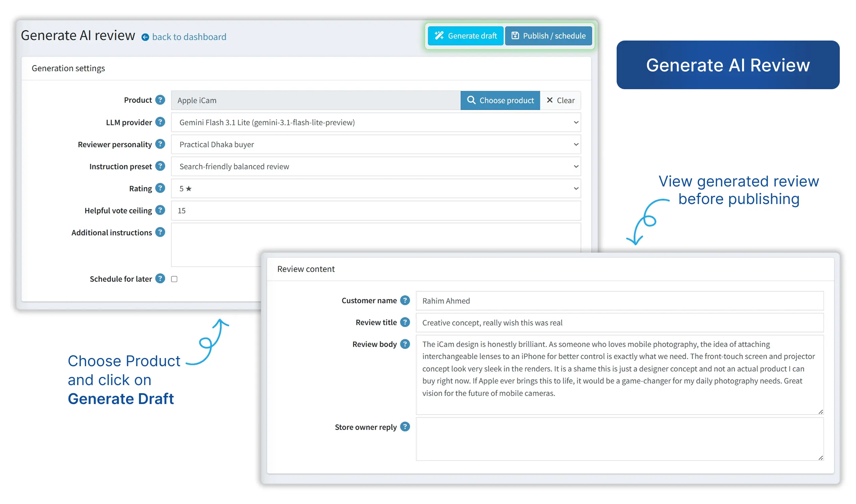Click the Publish / schedule button

coord(548,36)
